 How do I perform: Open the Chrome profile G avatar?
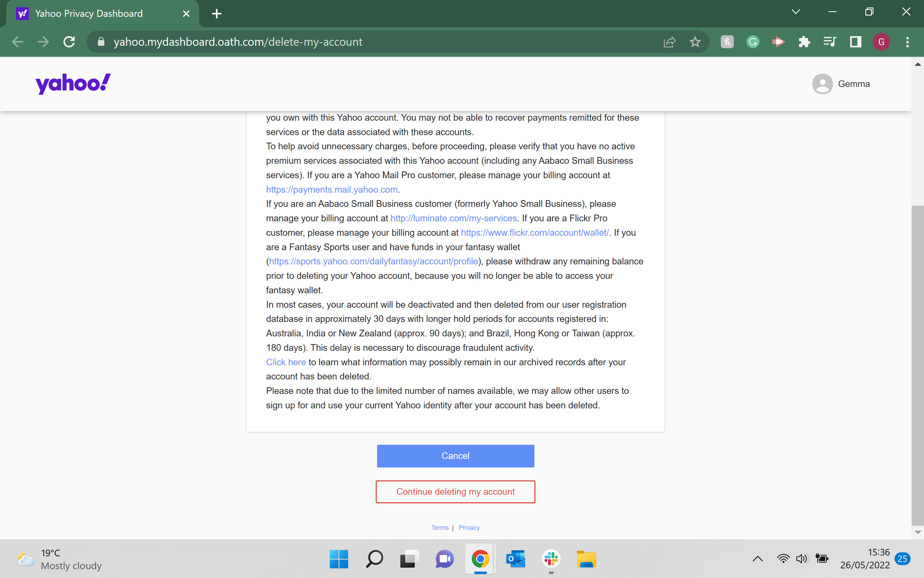coord(881,42)
